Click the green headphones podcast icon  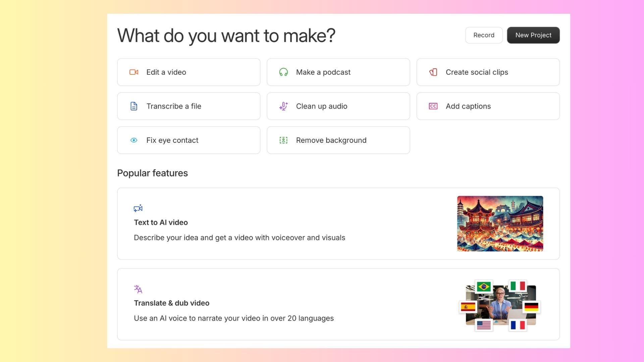[x=283, y=72]
